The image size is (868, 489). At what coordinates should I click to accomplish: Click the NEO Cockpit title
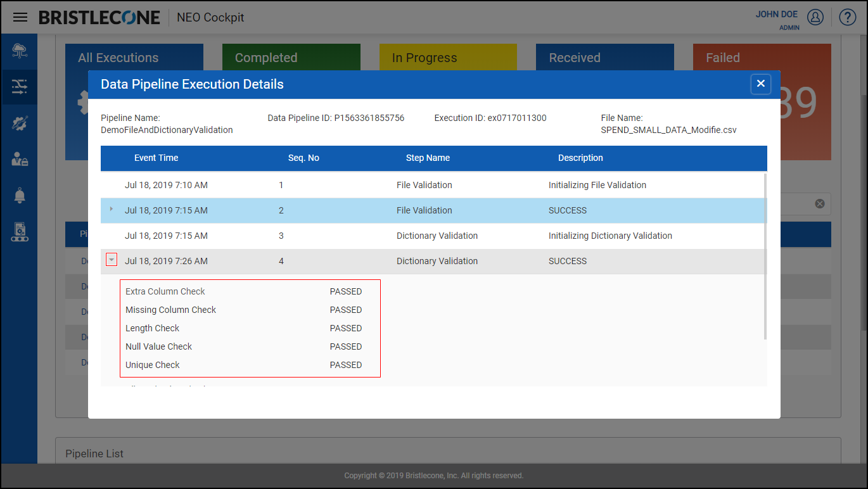pyautogui.click(x=210, y=18)
